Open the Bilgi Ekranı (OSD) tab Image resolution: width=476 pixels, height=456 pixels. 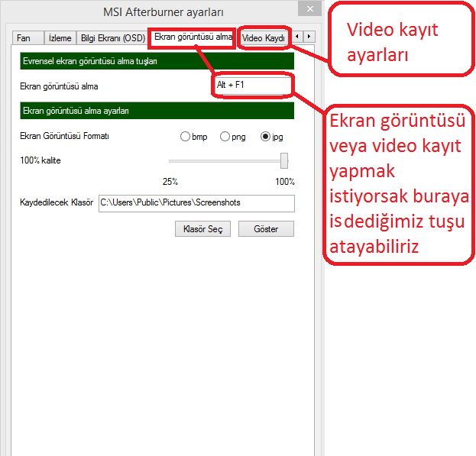(x=112, y=38)
